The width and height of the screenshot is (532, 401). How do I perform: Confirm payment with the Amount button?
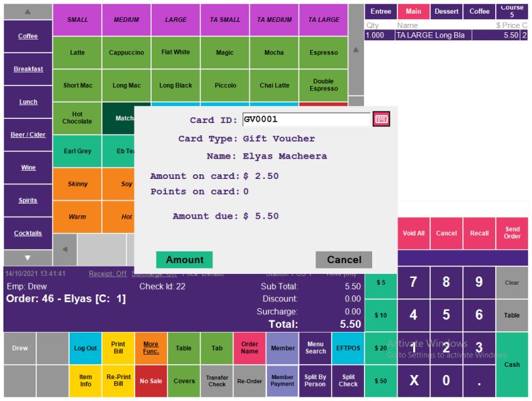(x=184, y=260)
